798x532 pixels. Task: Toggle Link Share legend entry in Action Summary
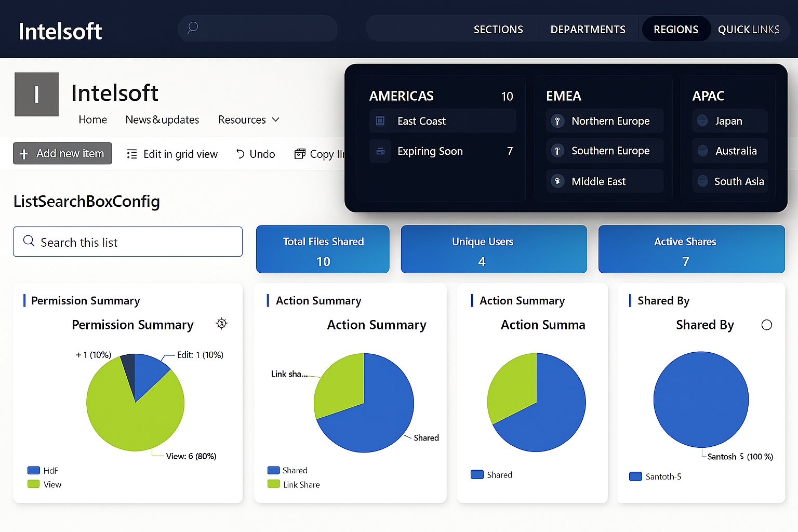tap(294, 484)
